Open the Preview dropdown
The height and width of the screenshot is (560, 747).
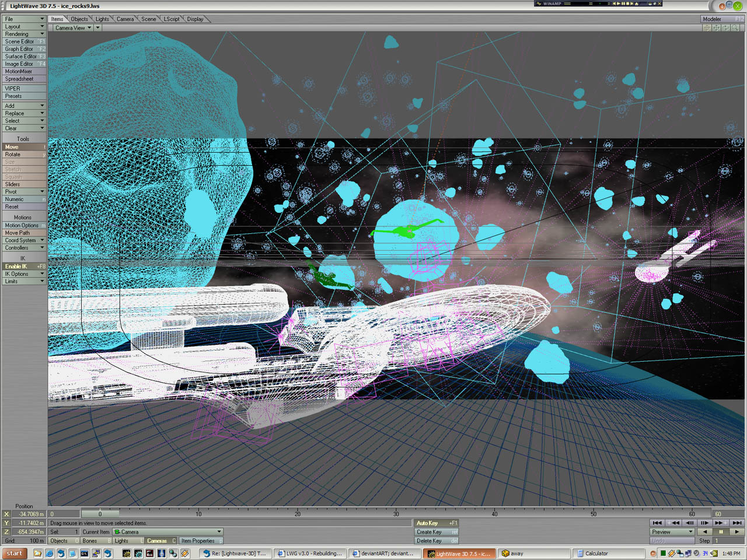[x=672, y=532]
